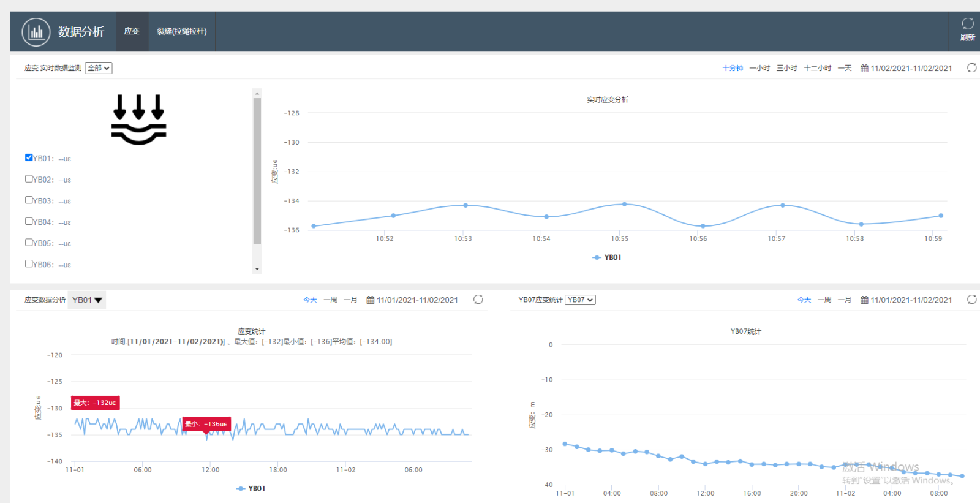This screenshot has height=503, width=980.
Task: Click date range 11/01/2021-11/02/2021 in 应变数据分析
Action: click(417, 300)
